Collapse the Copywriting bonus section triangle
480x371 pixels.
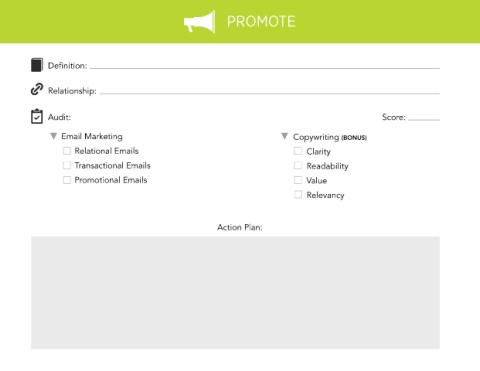pyautogui.click(x=284, y=136)
